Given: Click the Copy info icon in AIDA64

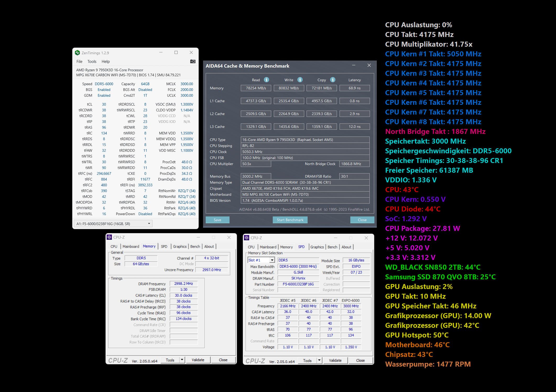Looking at the screenshot, I should pyautogui.click(x=333, y=80).
